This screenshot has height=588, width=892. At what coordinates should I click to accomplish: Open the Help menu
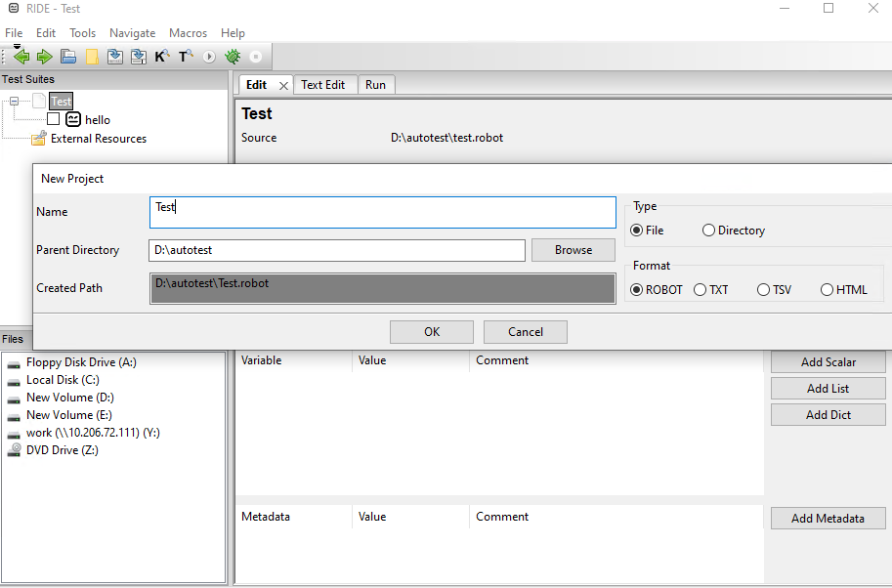[x=233, y=33]
